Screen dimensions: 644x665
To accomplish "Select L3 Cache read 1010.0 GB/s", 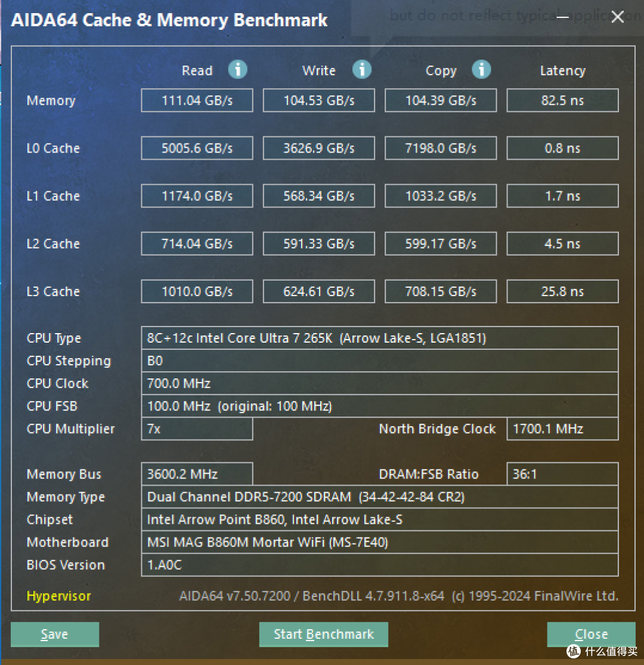I will tap(197, 291).
